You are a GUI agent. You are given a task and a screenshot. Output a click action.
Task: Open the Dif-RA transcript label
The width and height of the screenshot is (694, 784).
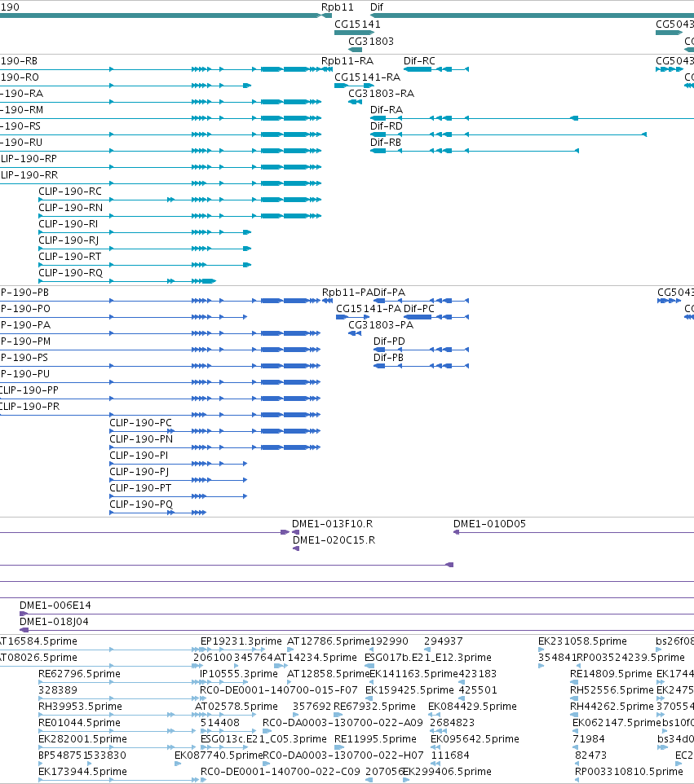click(387, 109)
